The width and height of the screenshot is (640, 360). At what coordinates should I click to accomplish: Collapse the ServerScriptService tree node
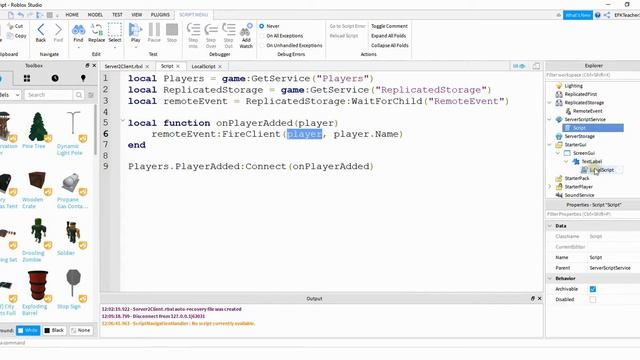point(550,120)
